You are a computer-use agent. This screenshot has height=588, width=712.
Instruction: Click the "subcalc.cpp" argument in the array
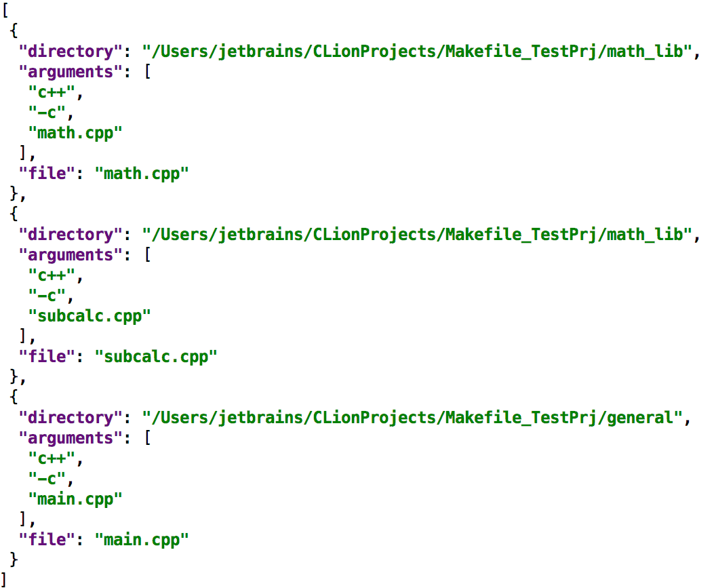click(x=90, y=316)
